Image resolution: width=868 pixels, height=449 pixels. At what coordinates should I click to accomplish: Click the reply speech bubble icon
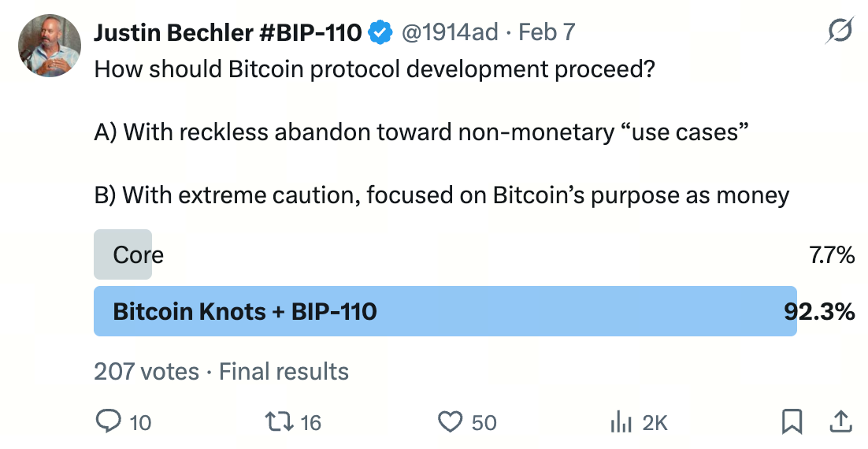click(x=107, y=422)
